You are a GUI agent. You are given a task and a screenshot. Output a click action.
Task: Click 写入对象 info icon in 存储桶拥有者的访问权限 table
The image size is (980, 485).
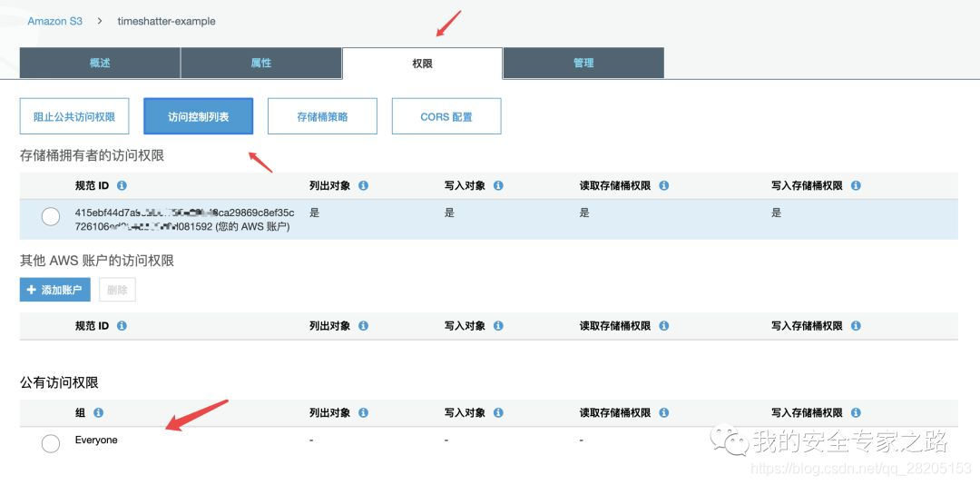pos(498,186)
